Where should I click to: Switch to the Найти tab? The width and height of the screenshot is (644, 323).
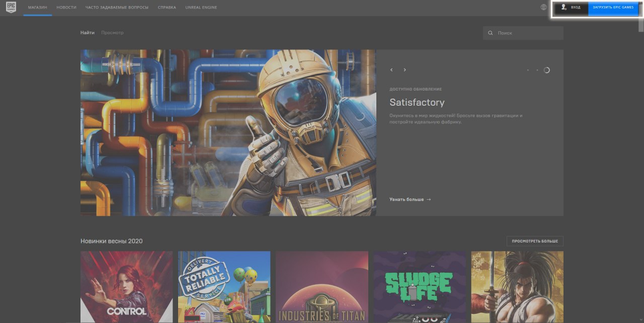pos(88,33)
